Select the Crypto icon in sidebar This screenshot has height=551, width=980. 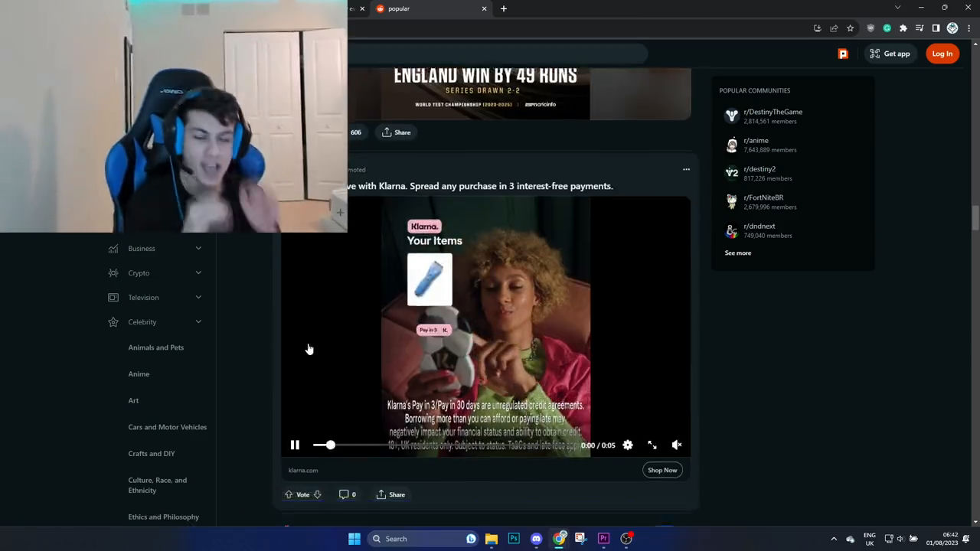pos(113,272)
